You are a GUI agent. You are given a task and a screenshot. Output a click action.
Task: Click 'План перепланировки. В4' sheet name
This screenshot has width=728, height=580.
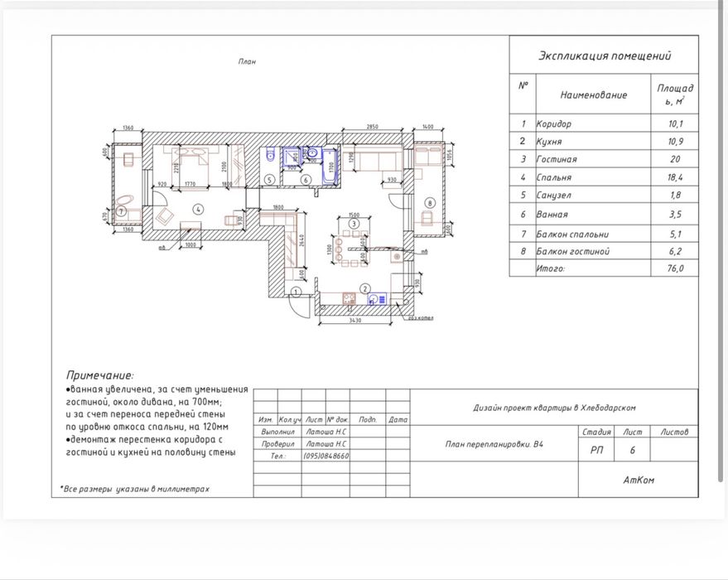pos(494,444)
